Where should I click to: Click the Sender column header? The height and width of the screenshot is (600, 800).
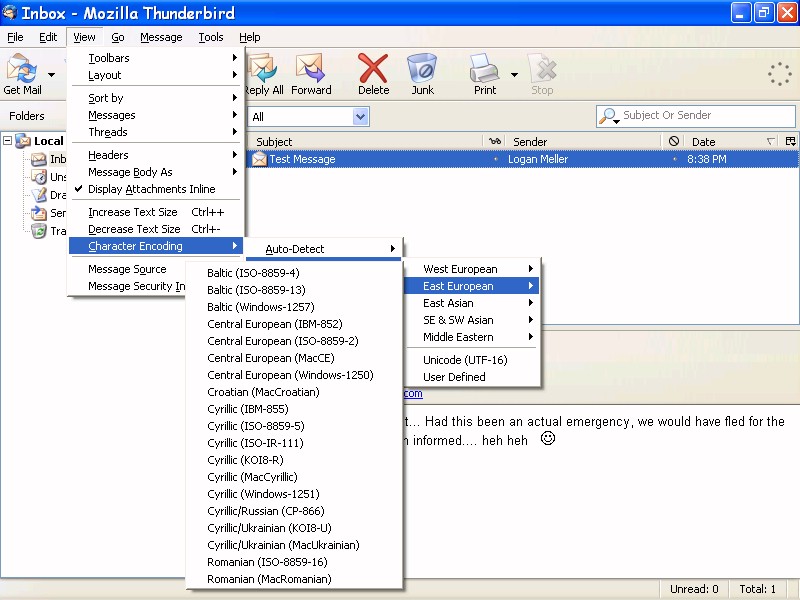tap(585, 142)
